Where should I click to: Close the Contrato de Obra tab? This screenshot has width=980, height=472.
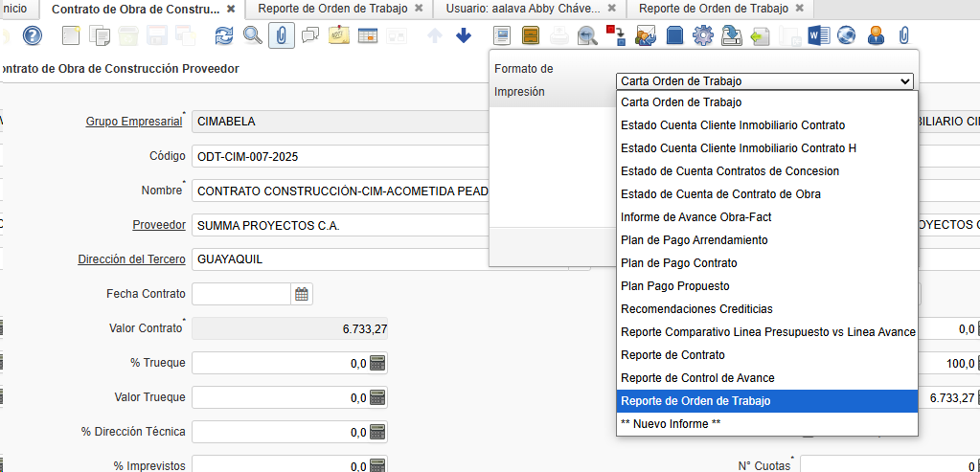230,9
